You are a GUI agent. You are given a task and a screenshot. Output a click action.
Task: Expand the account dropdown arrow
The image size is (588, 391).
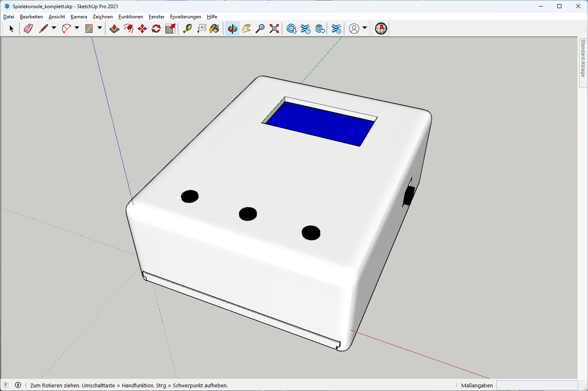365,28
